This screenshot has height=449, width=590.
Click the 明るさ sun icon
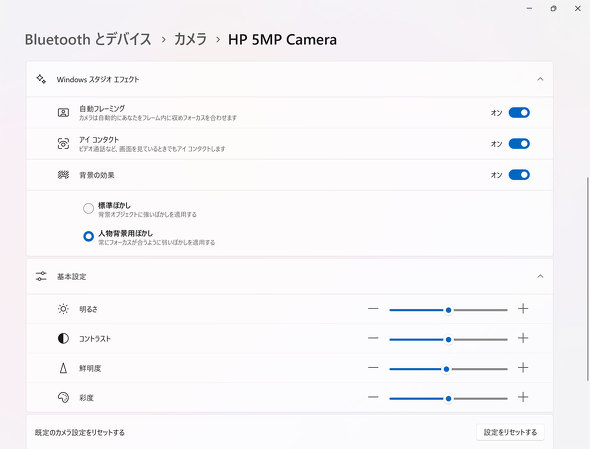(x=63, y=309)
